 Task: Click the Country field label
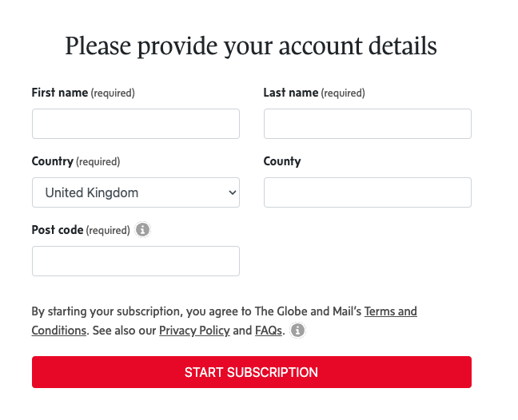(53, 161)
